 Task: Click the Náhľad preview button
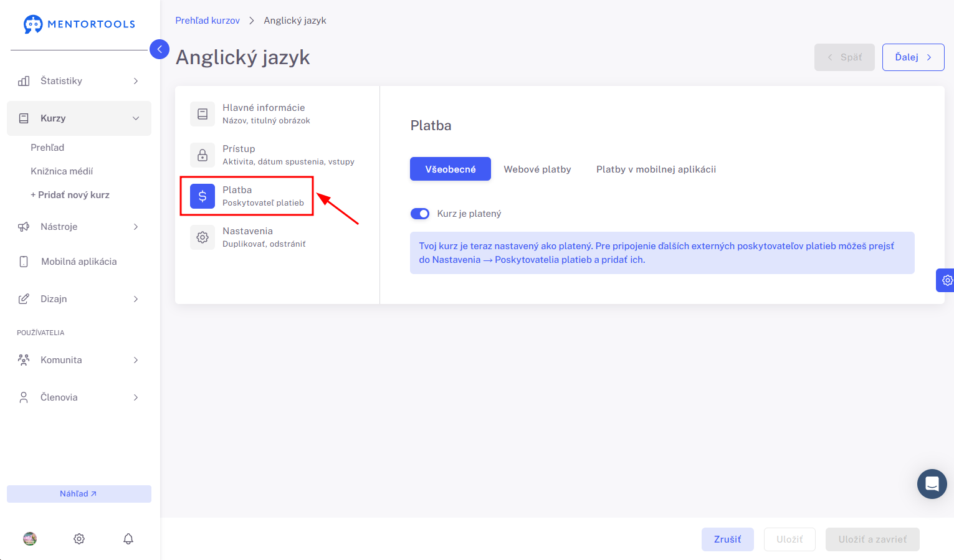[79, 494]
